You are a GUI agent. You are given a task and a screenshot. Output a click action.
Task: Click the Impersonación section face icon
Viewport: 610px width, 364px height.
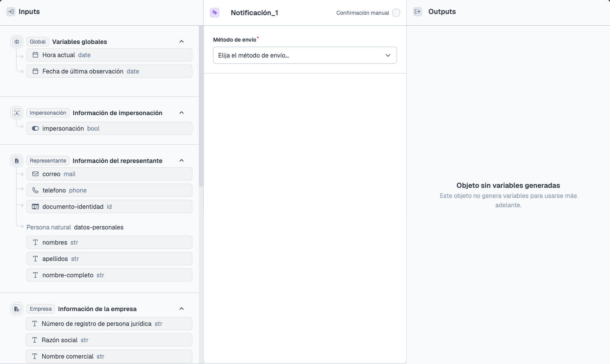(17, 113)
